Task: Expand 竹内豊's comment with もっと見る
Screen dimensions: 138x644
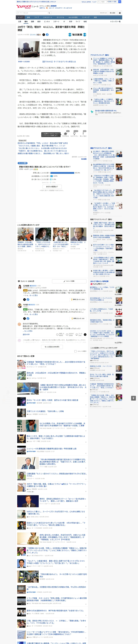Action: (x=34, y=314)
